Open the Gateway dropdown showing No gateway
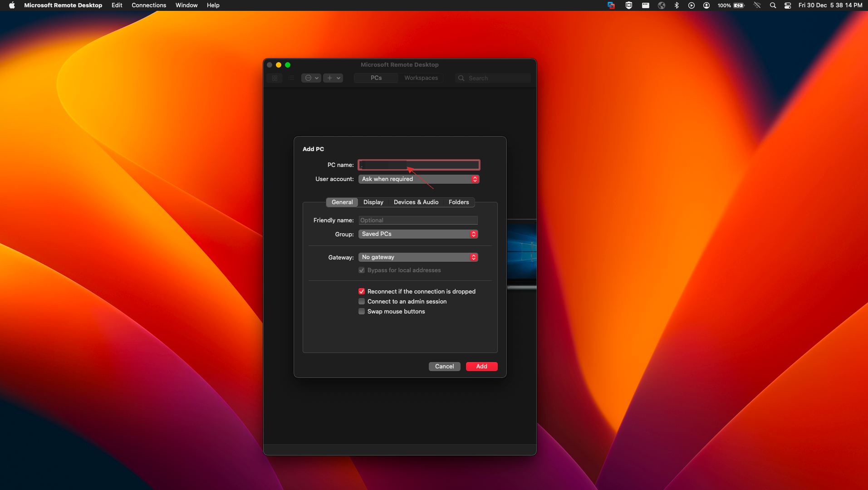The image size is (868, 490). [x=418, y=257]
